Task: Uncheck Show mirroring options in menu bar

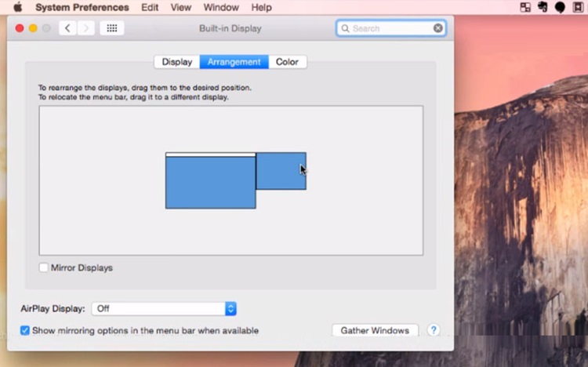Action: coord(25,331)
